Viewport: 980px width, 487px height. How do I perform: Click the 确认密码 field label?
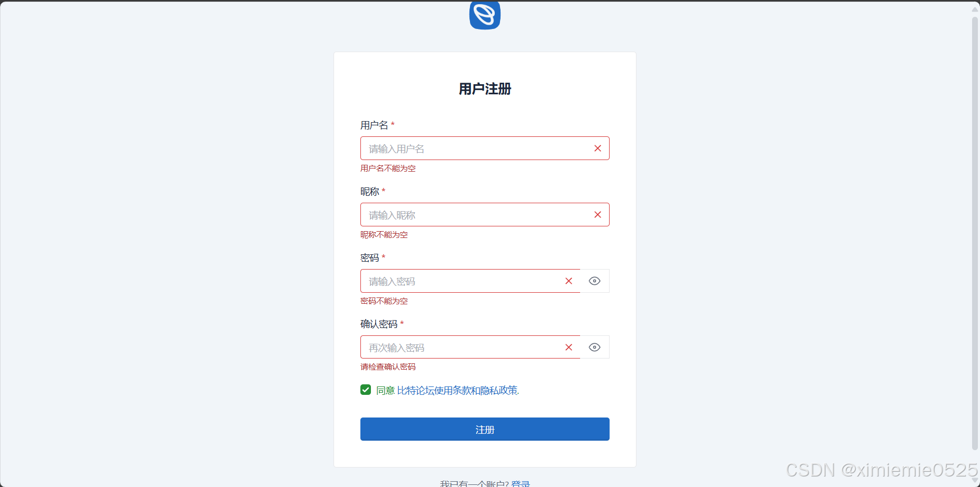point(379,324)
